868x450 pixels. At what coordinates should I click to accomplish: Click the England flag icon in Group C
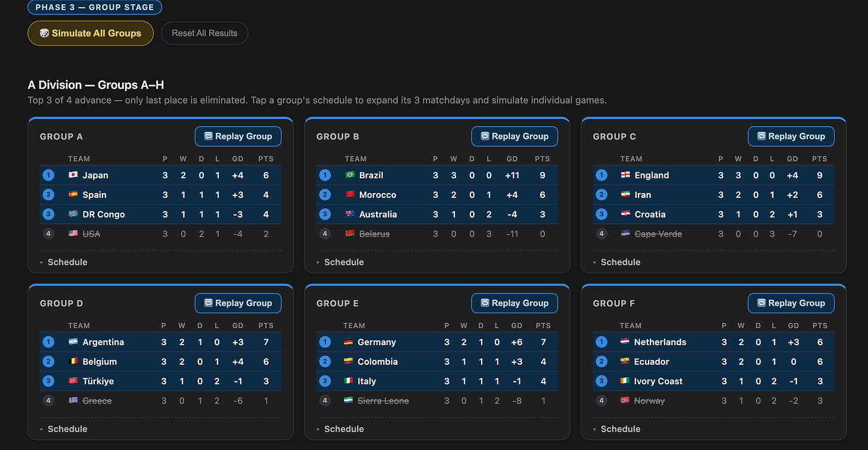point(625,175)
